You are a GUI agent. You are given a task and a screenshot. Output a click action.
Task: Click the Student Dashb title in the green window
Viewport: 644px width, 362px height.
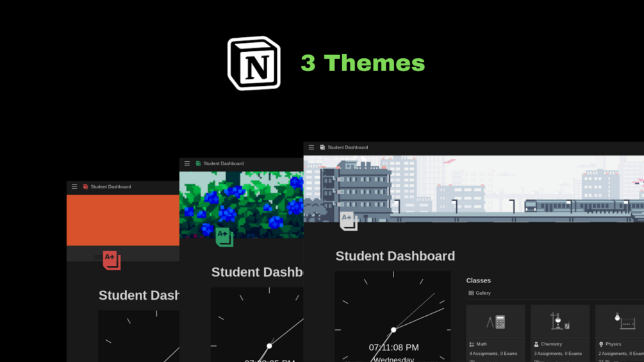[x=257, y=272]
